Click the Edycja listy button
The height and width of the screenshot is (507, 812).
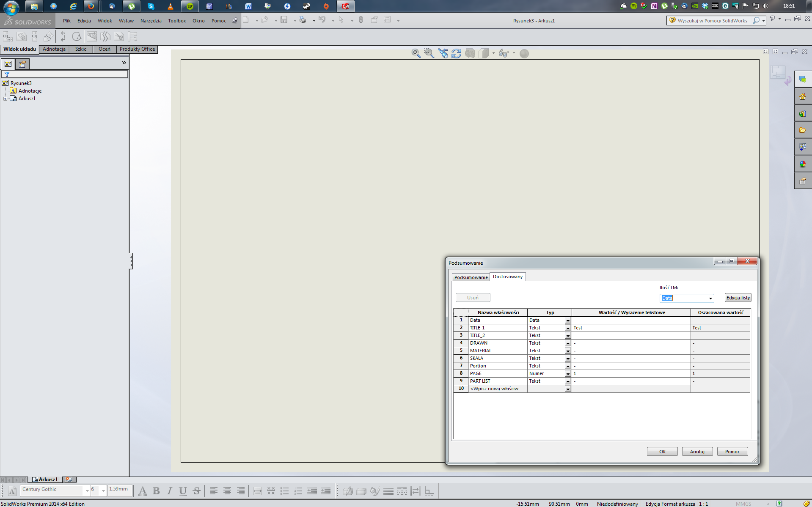pos(738,298)
